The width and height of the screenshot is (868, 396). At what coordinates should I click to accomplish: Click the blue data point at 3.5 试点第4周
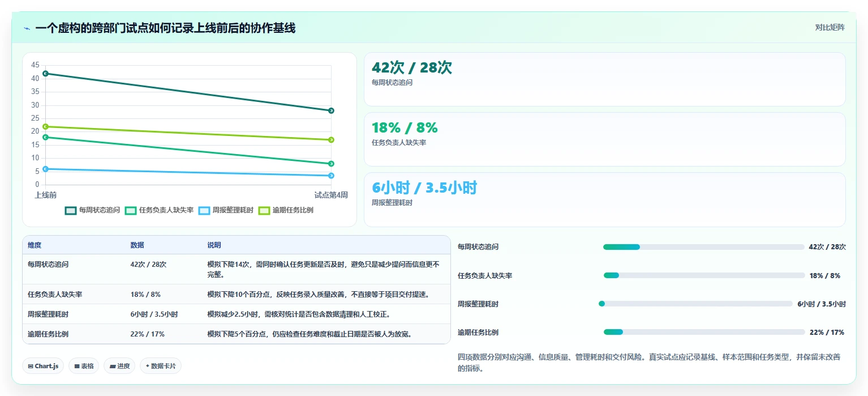[331, 176]
